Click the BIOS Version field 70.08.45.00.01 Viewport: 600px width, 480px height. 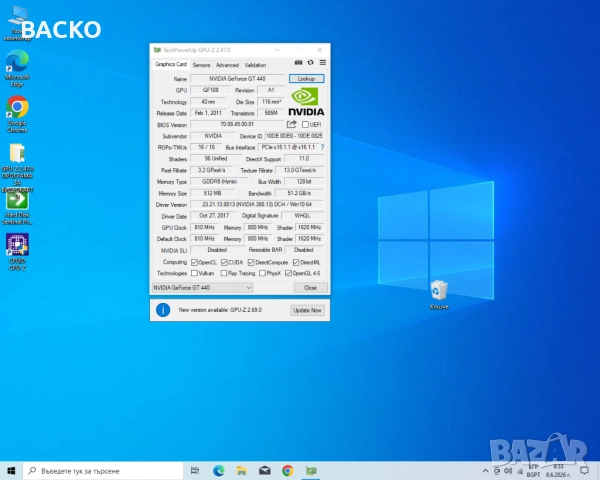coord(237,124)
